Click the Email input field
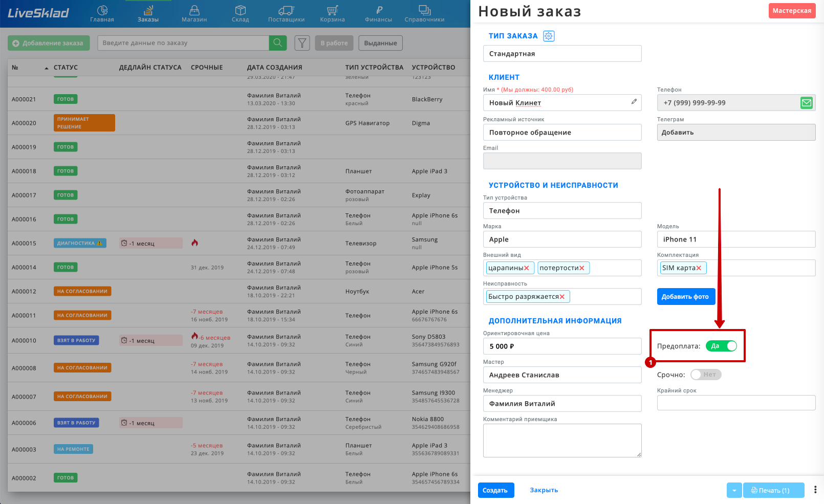The height and width of the screenshot is (504, 824). (x=562, y=161)
